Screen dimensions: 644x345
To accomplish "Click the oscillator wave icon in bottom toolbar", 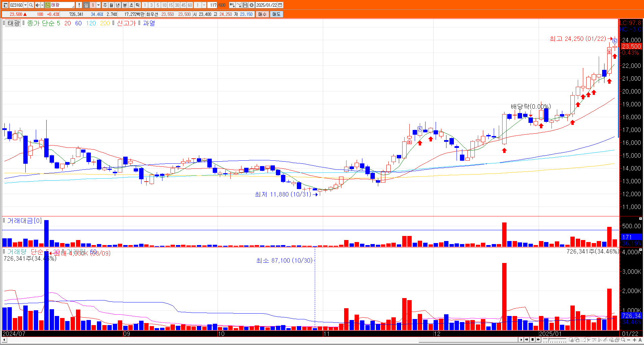I will [x=600, y=340].
